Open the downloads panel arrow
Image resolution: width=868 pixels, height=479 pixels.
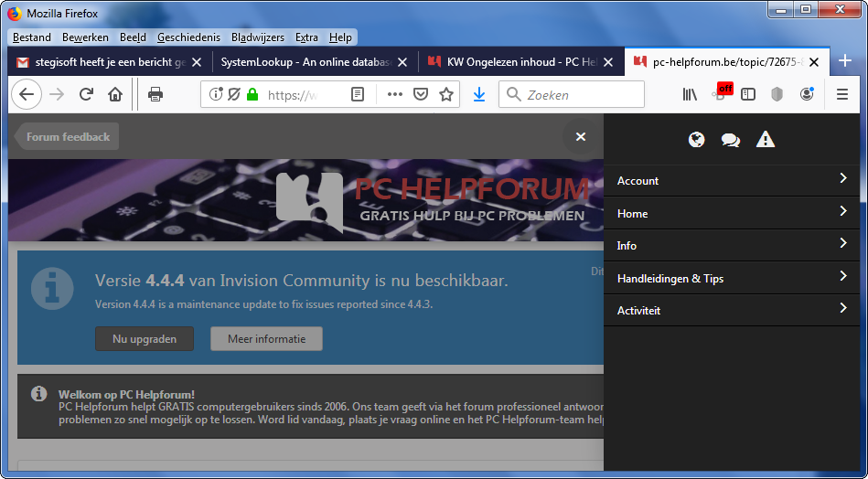479,94
